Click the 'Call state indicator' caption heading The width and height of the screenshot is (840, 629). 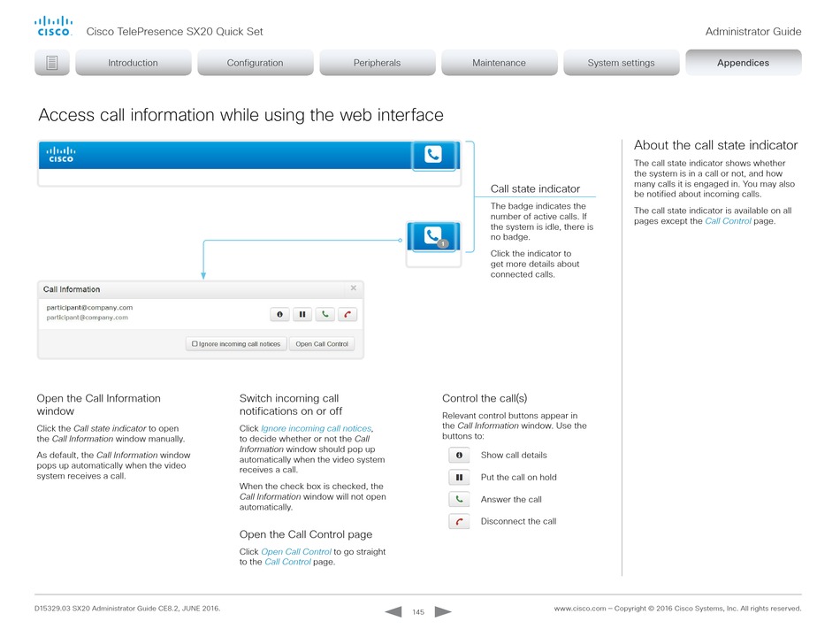tap(535, 188)
